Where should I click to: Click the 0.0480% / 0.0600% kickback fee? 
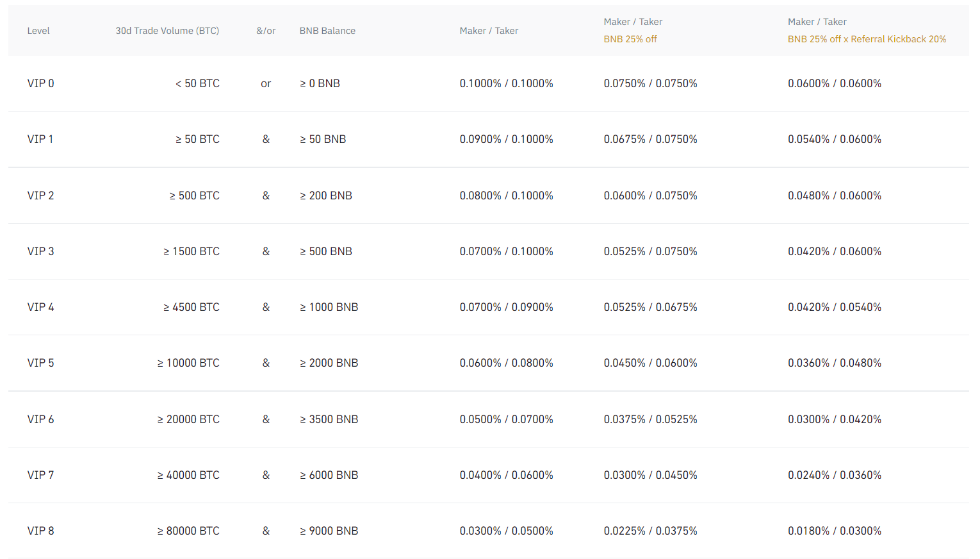click(835, 196)
